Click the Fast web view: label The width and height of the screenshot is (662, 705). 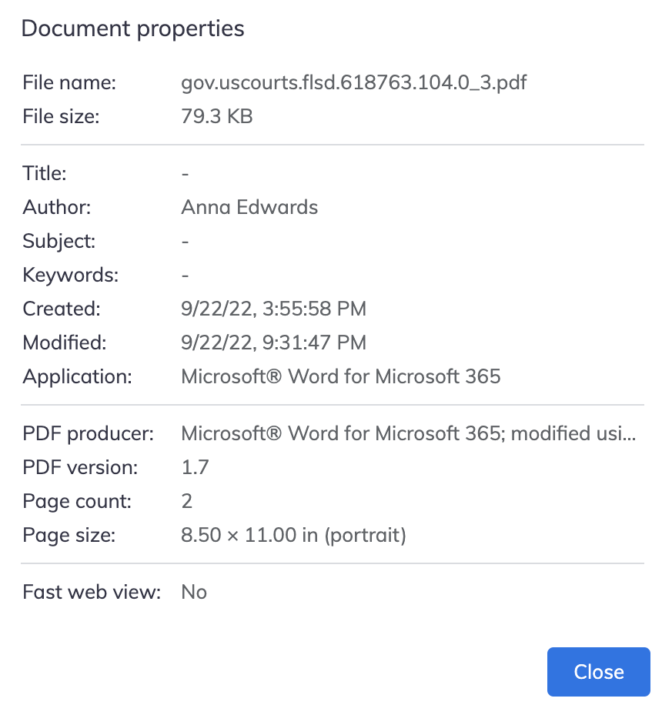coord(92,592)
